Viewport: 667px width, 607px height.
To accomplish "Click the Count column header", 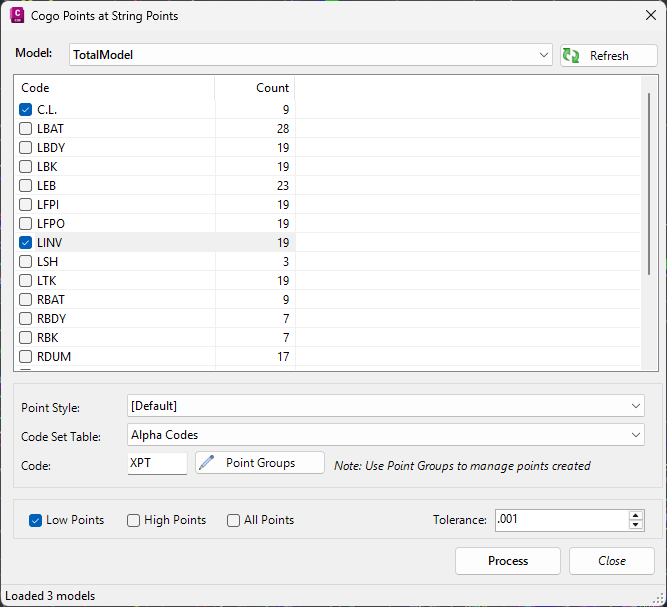I will pyautogui.click(x=254, y=88).
